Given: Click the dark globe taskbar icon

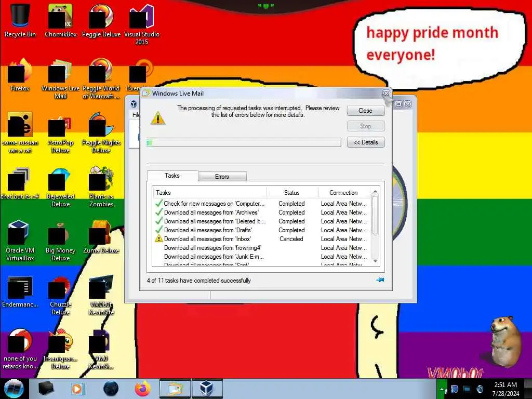Looking at the screenshot, I should 111,389.
